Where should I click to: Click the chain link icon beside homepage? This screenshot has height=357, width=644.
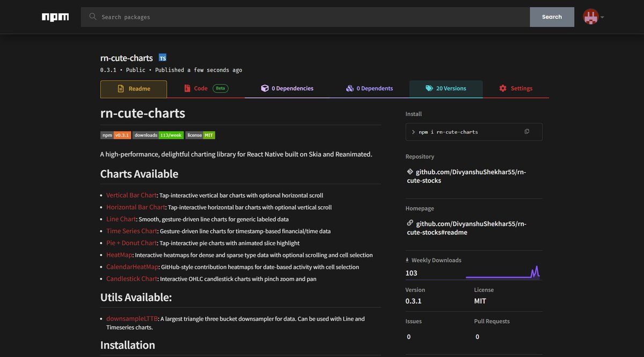410,223
